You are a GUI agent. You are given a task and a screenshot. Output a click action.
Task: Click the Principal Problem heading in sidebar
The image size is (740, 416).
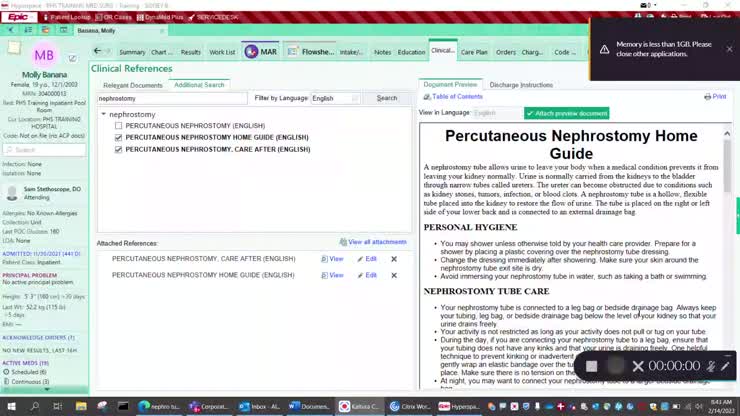(29, 275)
